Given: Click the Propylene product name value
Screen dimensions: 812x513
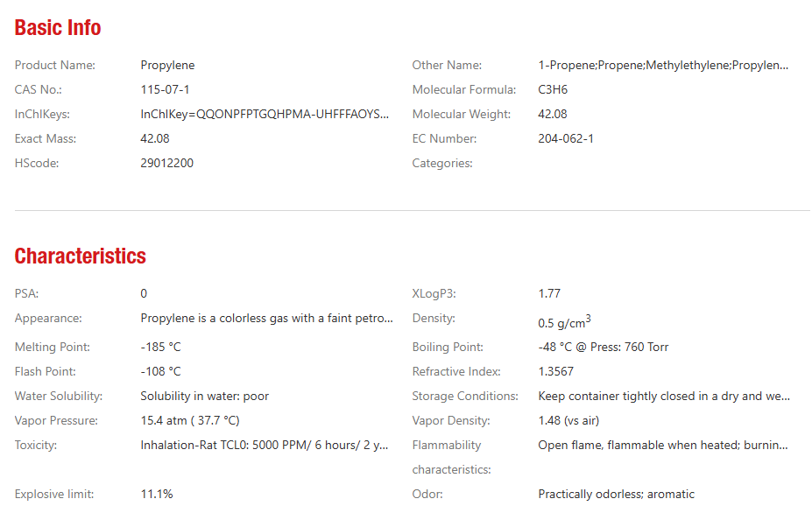Looking at the screenshot, I should (x=167, y=66).
